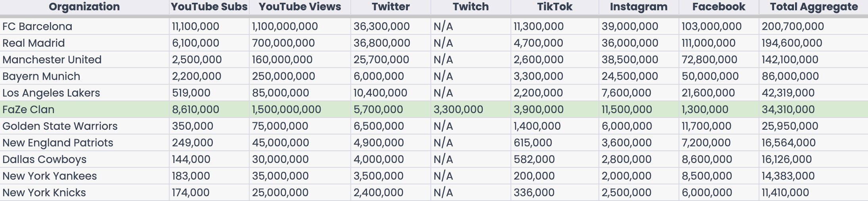Click the TikTok column header
Viewport: 868px width, 201px height.
[x=554, y=7]
